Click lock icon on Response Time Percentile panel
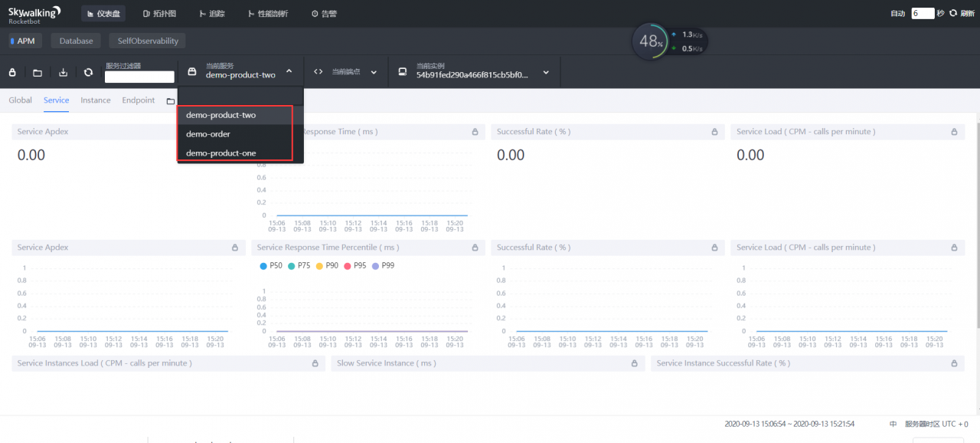The image size is (980, 443). coord(475,248)
